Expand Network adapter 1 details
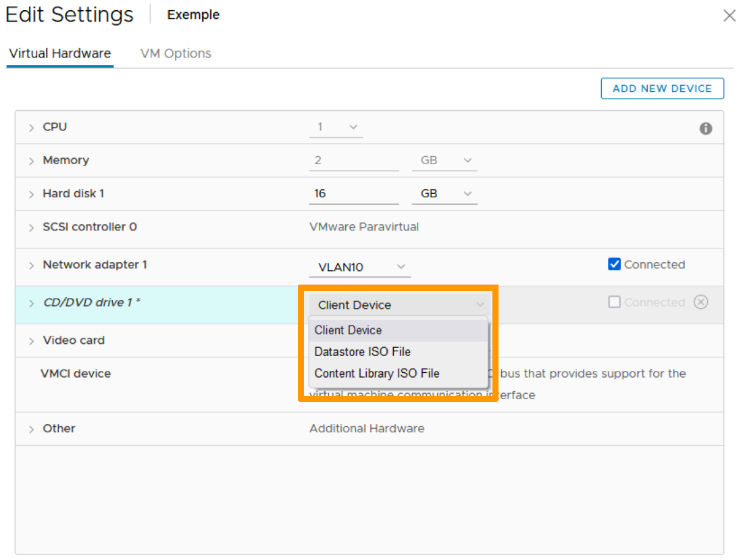This screenshot has height=560, width=741. (x=31, y=265)
